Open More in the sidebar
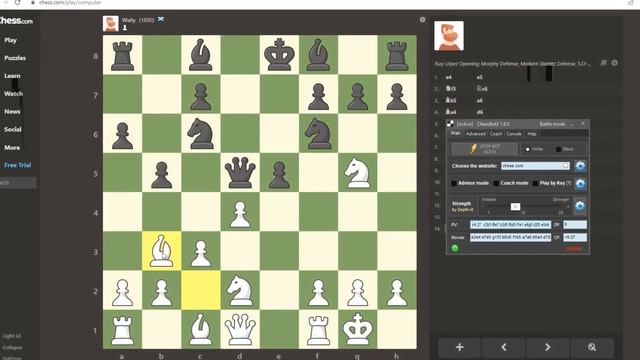The width and height of the screenshot is (640, 360). [12, 147]
